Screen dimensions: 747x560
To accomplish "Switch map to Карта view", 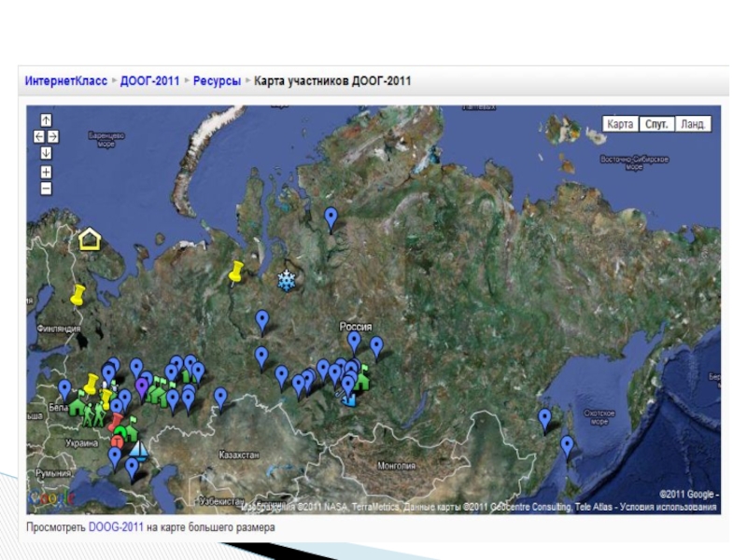I will coord(620,124).
